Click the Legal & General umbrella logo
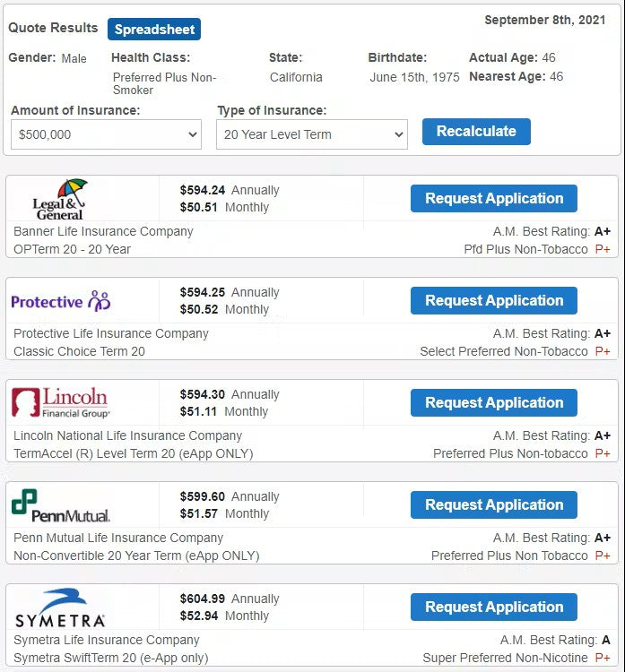 tap(59, 199)
